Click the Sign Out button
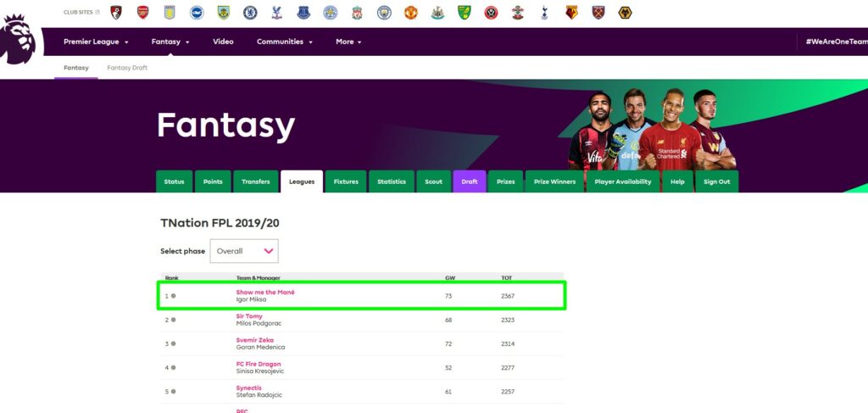The image size is (868, 413). [717, 181]
